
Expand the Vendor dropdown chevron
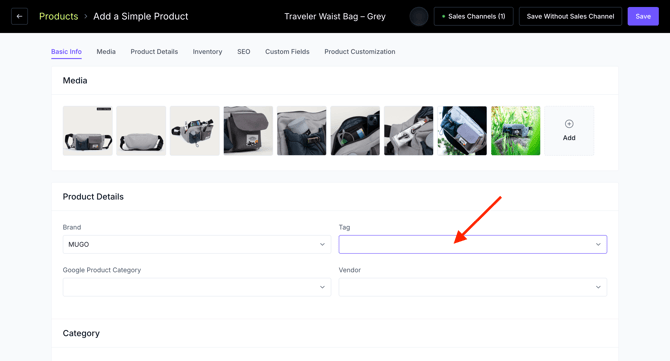pyautogui.click(x=598, y=287)
